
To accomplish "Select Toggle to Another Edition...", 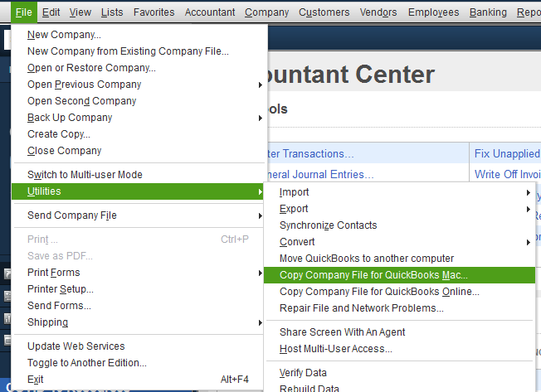I will pos(138,362).
